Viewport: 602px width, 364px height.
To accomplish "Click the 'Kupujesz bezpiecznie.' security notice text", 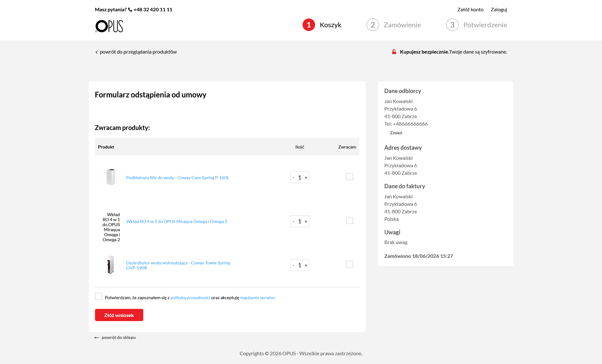I will pyautogui.click(x=425, y=52).
